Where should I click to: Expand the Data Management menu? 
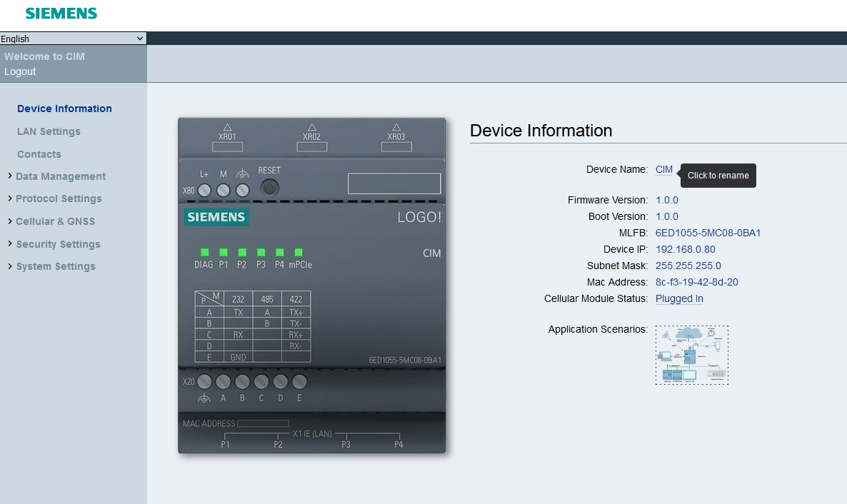click(60, 176)
